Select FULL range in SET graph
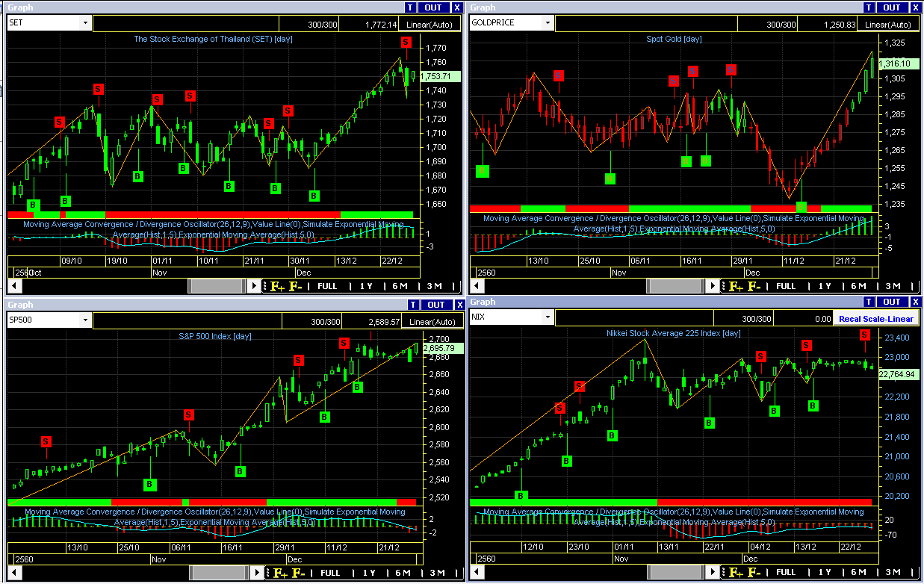 (327, 286)
